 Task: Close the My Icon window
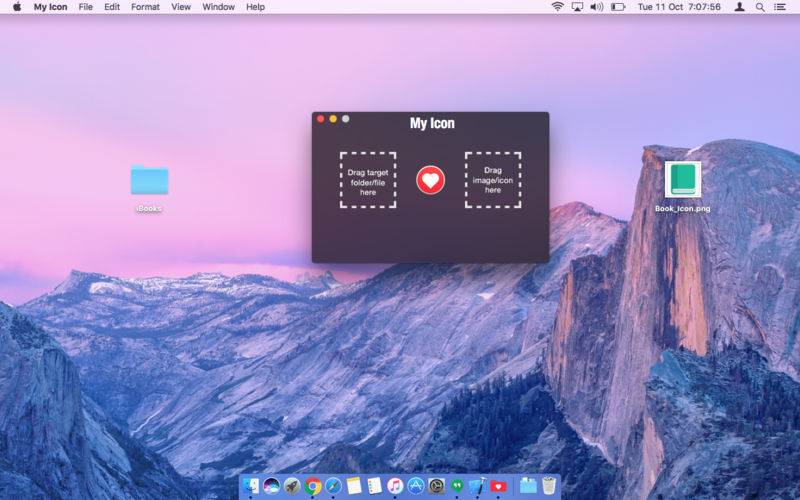(x=320, y=119)
